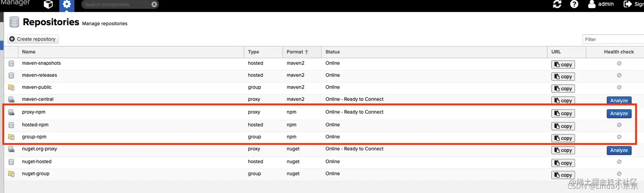Open the Help question mark icon
This screenshot has height=193, width=644.
pos(574,4)
